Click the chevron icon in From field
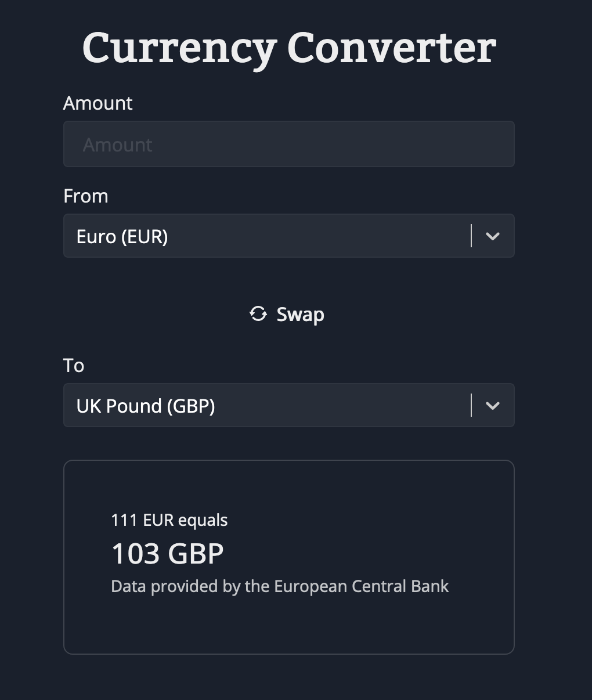Image resolution: width=592 pixels, height=700 pixels. coord(493,236)
